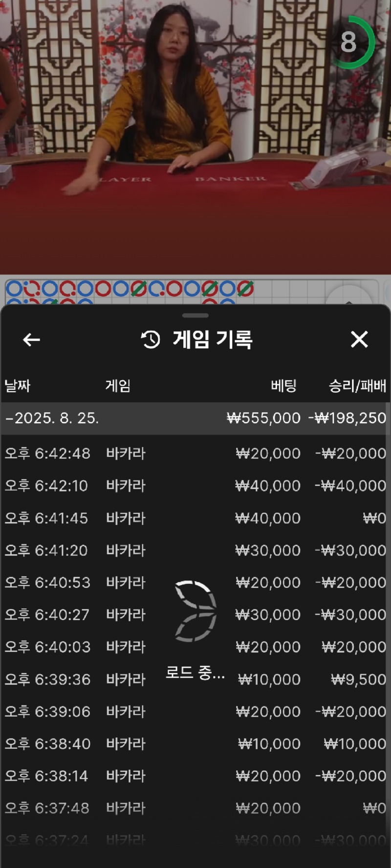Click the 날짜 column header
The height and width of the screenshot is (868, 391).
click(18, 386)
